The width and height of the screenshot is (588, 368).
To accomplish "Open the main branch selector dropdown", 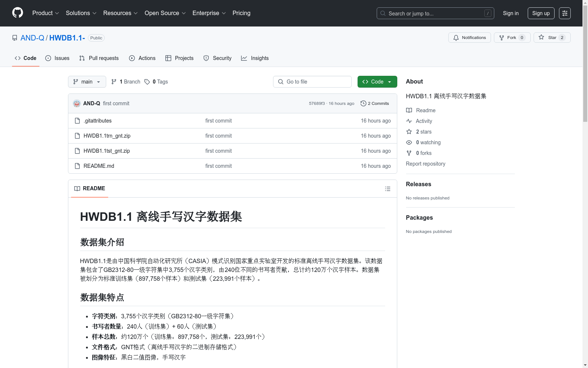I will pyautogui.click(x=87, y=81).
